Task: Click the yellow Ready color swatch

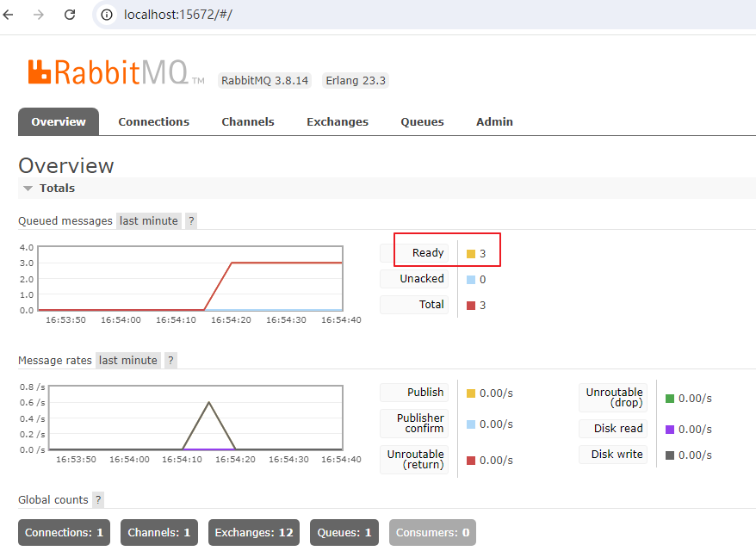Action: tap(471, 254)
